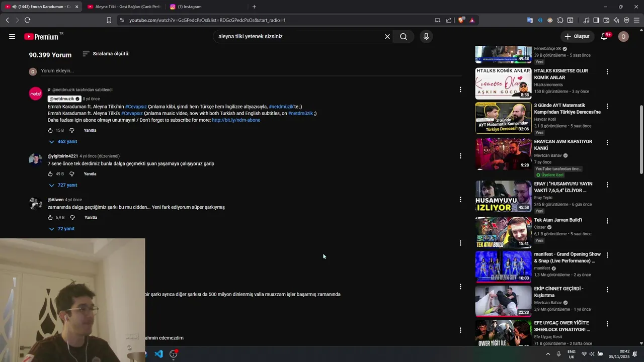Viewport: 644px width, 362px height.
Task: Click the share page icon in address bar
Action: point(449,20)
